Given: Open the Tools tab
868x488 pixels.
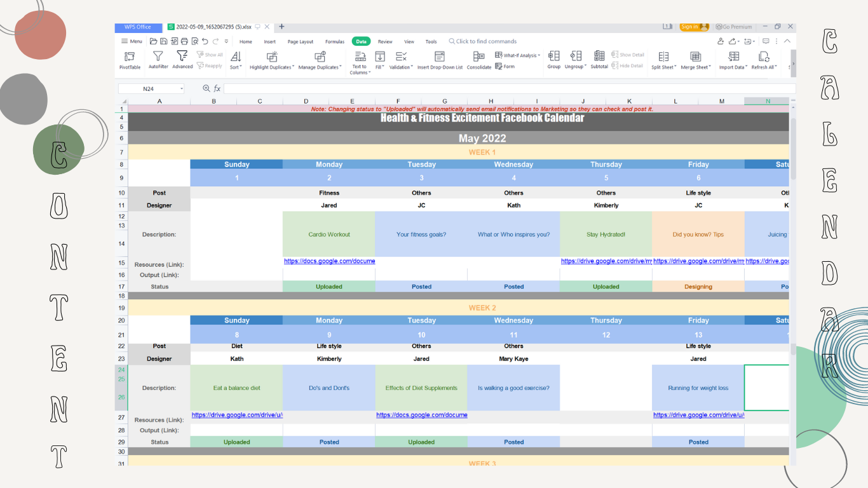Looking at the screenshot, I should click(x=431, y=41).
